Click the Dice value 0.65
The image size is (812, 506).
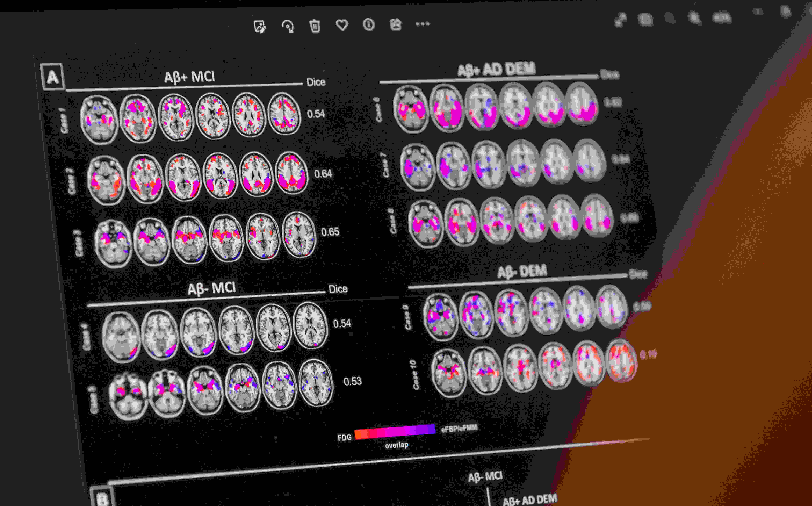330,232
